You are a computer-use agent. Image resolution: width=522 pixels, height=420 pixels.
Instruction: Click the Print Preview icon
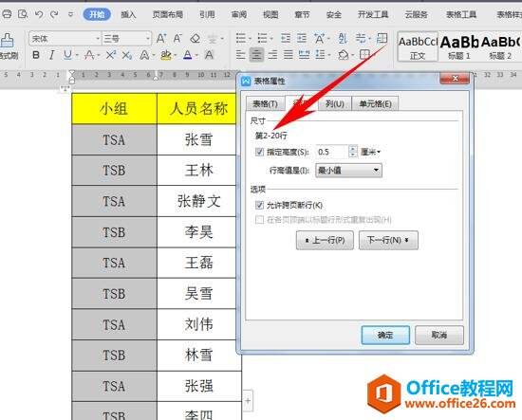pyautogui.click(x=23, y=14)
